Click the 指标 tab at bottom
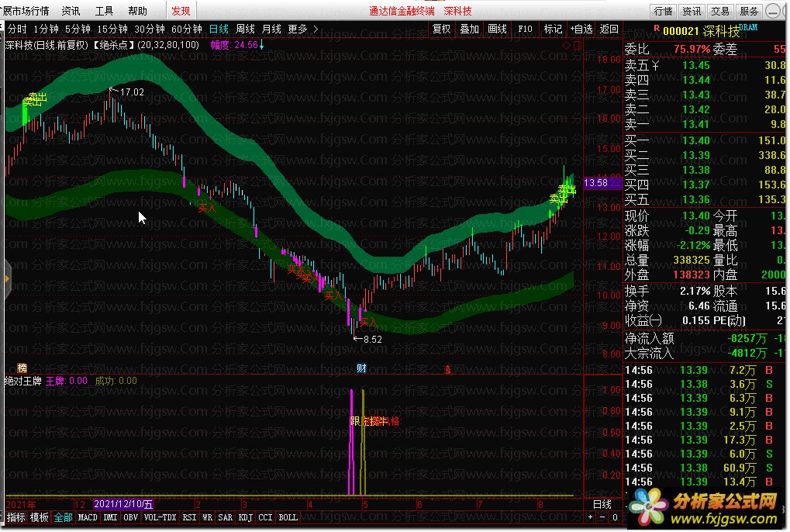Image resolution: width=790 pixels, height=532 pixels. [16, 517]
